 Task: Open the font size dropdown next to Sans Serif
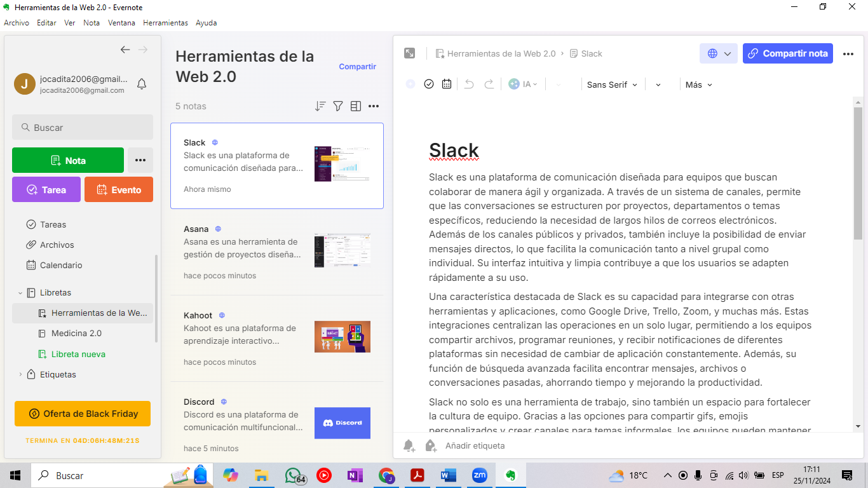[x=658, y=85]
